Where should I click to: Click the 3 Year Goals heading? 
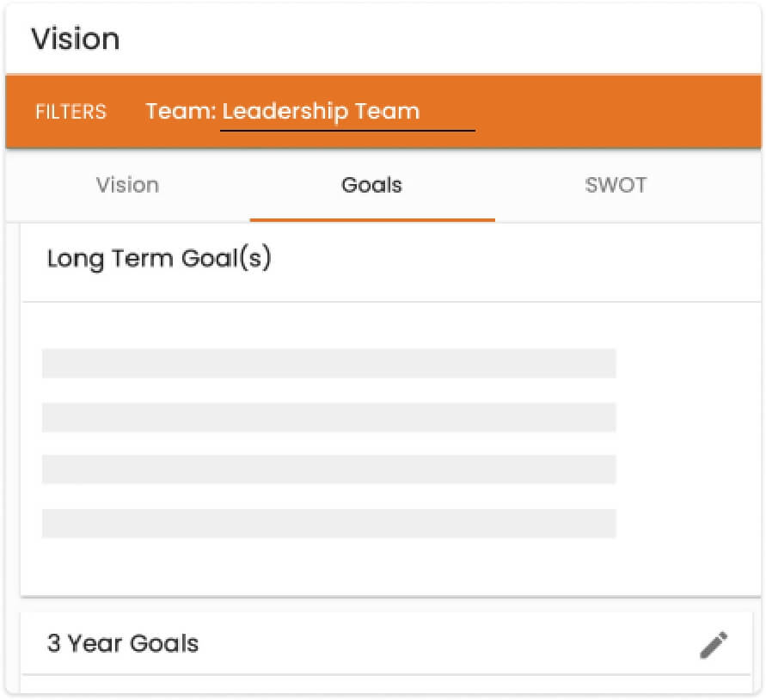tap(123, 644)
